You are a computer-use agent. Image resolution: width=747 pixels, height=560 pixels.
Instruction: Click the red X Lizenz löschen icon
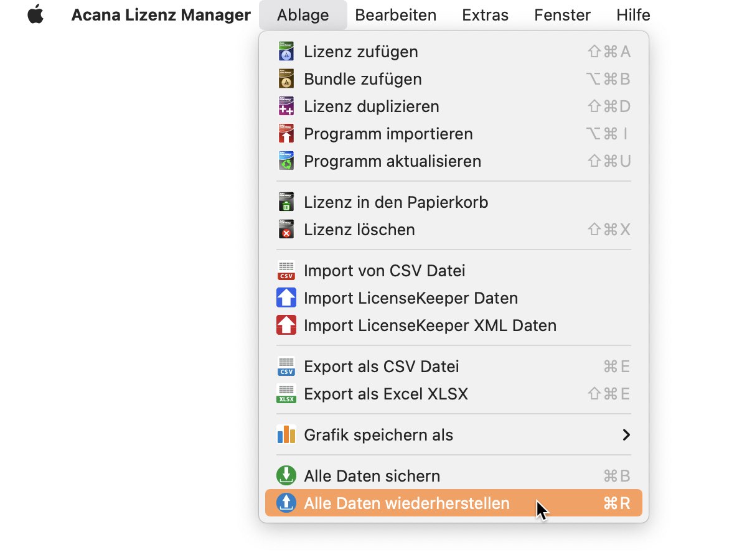[286, 230]
